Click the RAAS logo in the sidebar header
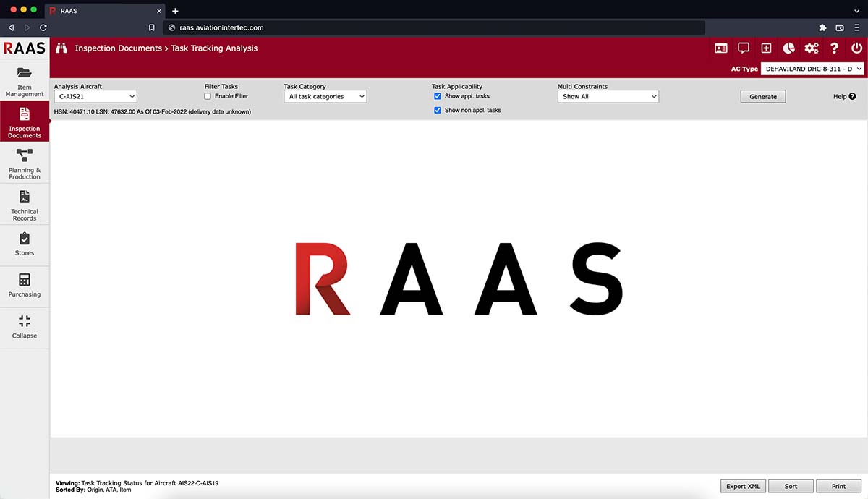Image resolution: width=868 pixels, height=499 pixels. (x=25, y=48)
